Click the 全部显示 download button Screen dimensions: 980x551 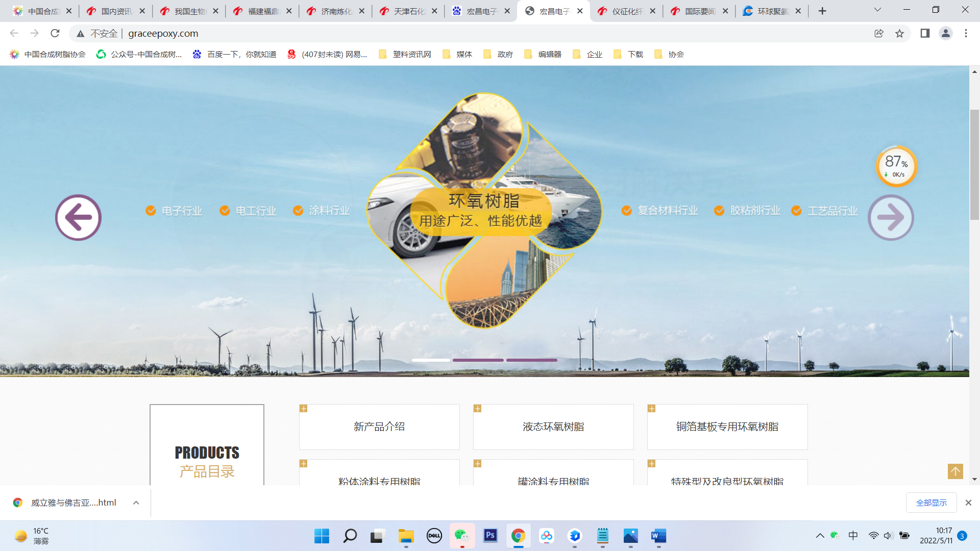pos(931,502)
